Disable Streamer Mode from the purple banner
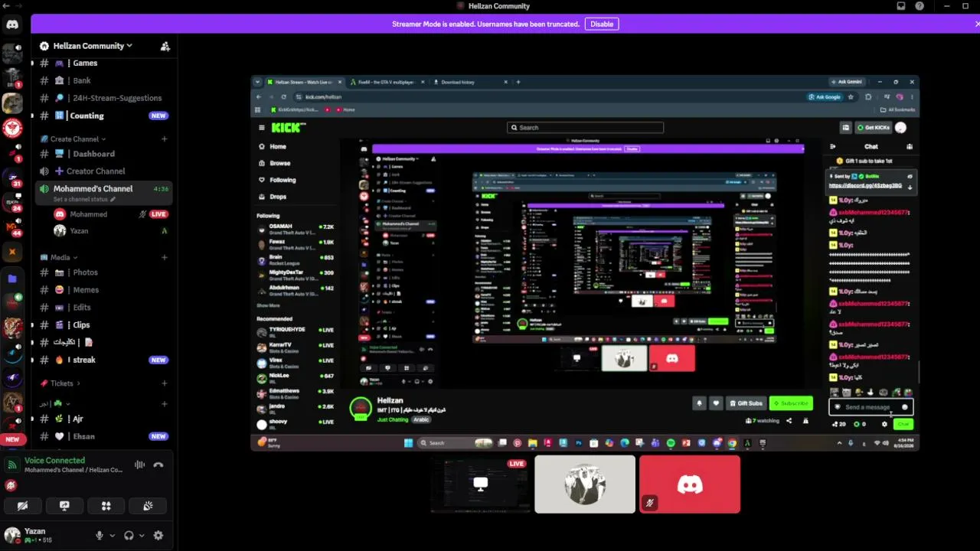Image resolution: width=980 pixels, height=551 pixels. pos(602,24)
